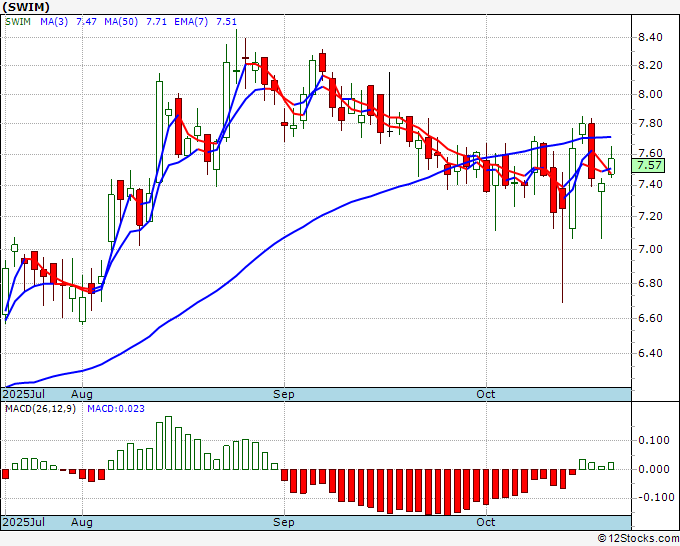Click the 6.80 price axis label
The height and width of the screenshot is (546, 680).
650,283
